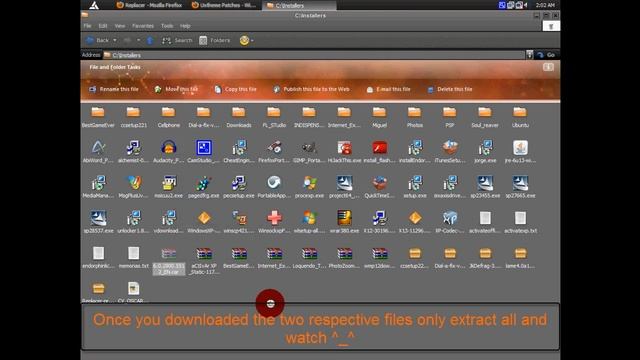The image size is (640, 360).
Task: Click Copy this file
Action: coord(236,89)
